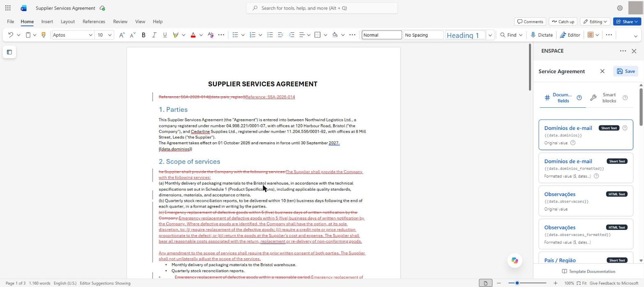Open the borders tool
This screenshot has height=287, width=644.
317,35
